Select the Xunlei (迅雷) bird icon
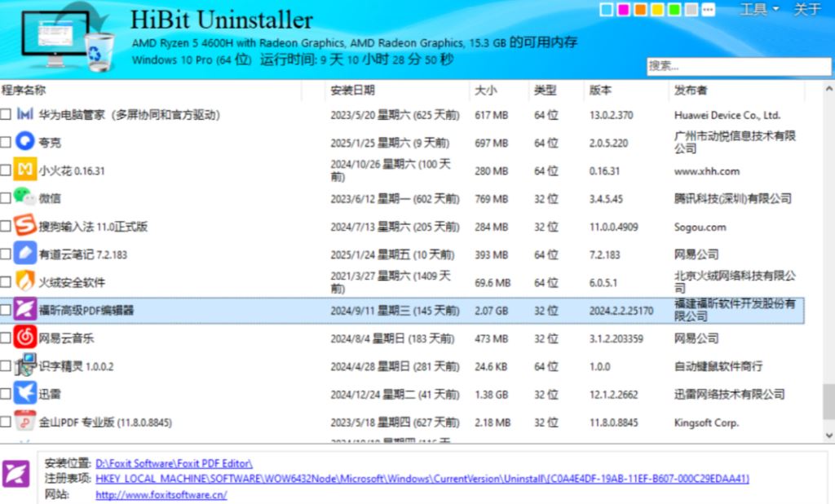The height and width of the screenshot is (504, 835). (25, 393)
